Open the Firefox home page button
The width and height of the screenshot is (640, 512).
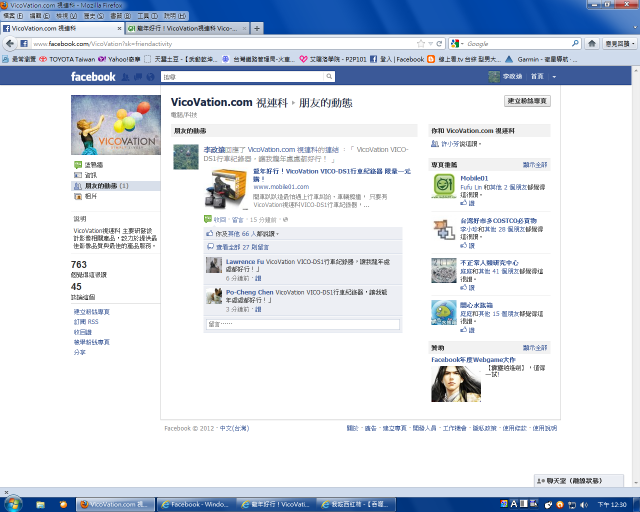(x=592, y=43)
